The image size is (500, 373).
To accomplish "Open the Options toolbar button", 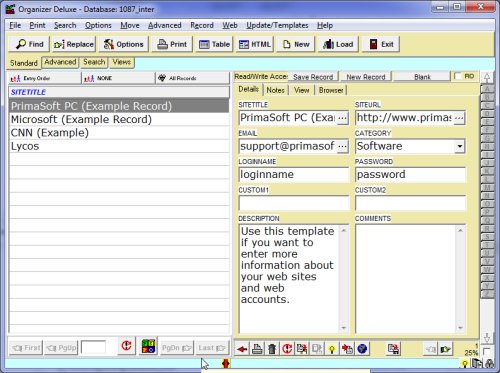I will point(123,44).
